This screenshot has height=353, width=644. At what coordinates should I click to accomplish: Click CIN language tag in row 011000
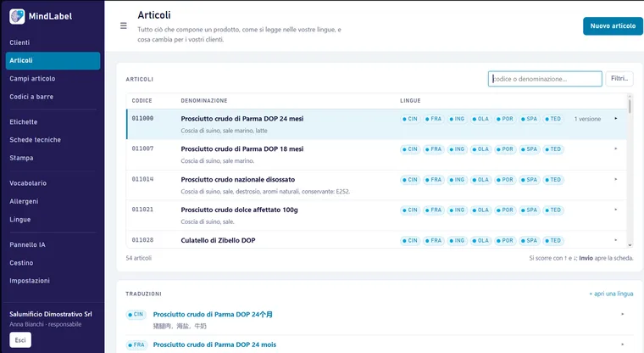click(410, 119)
